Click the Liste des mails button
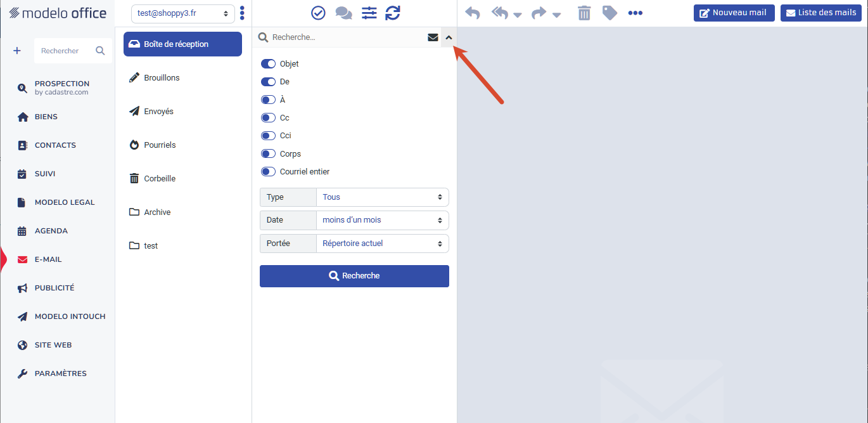The width and height of the screenshot is (868, 423). pos(820,13)
